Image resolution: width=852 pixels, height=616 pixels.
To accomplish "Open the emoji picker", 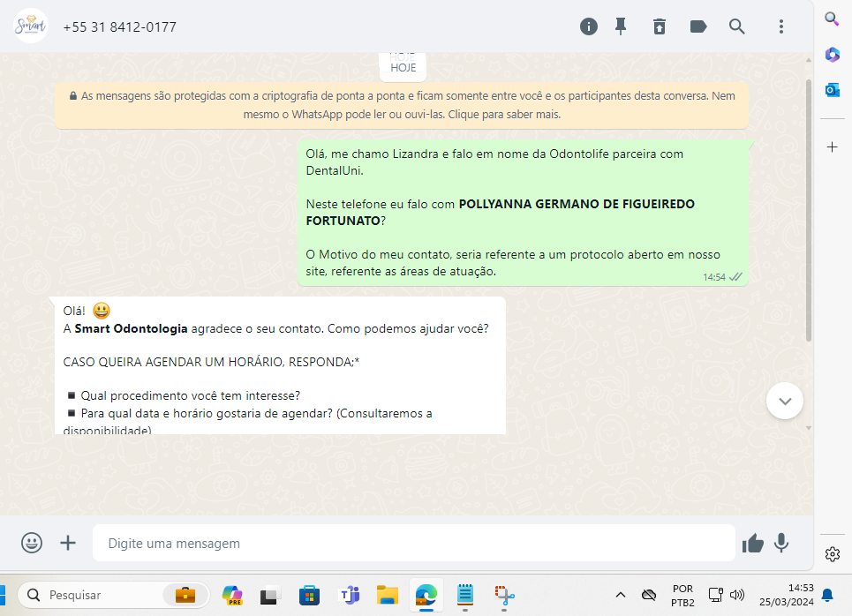I will tap(32, 543).
